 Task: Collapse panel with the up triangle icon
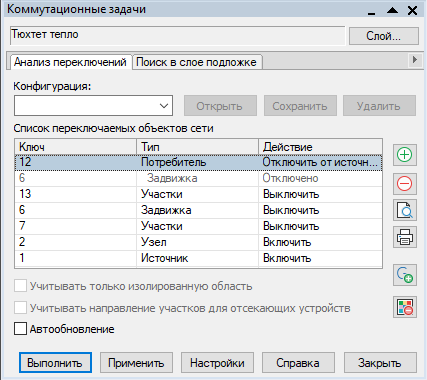tap(392, 11)
